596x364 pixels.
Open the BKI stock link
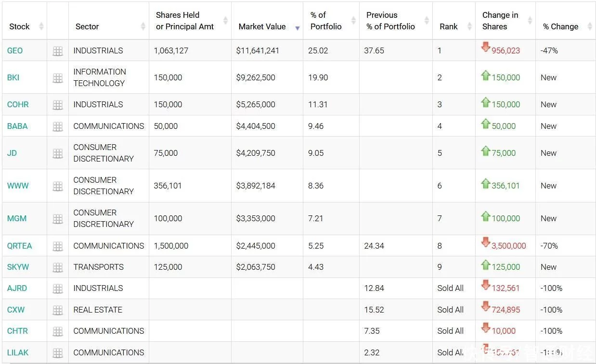tap(13, 78)
